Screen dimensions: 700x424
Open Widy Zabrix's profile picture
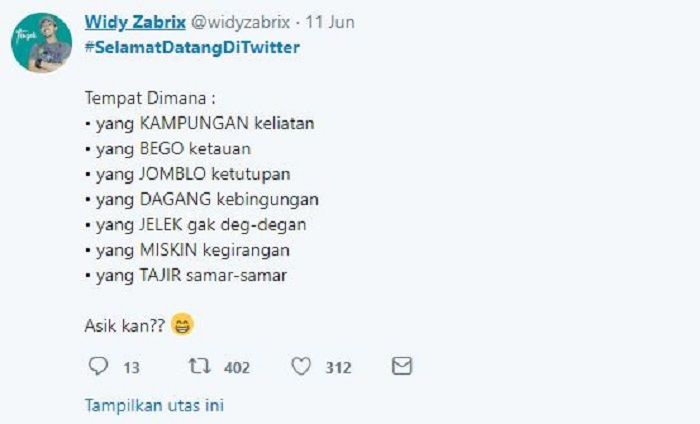[x=42, y=43]
